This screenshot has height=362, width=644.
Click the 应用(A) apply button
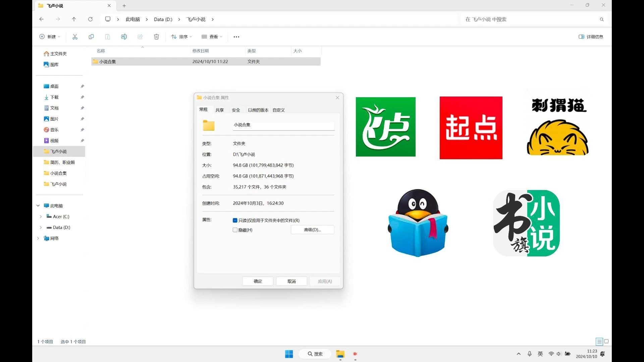(325, 281)
